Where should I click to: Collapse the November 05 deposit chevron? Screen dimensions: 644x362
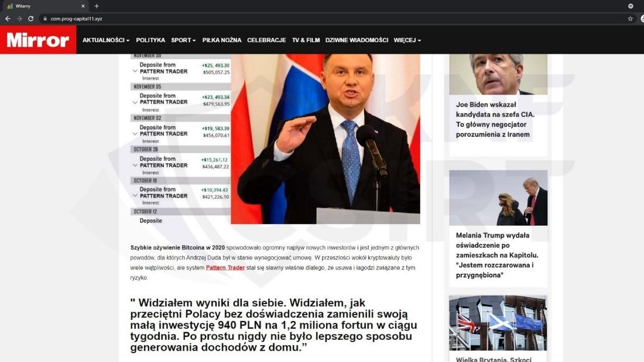(135, 102)
